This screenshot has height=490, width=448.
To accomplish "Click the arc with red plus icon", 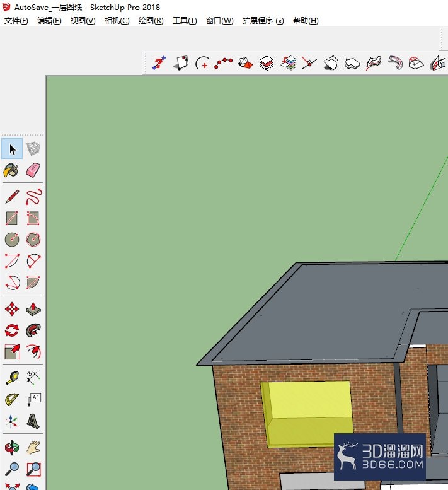I will pyautogui.click(x=202, y=64).
